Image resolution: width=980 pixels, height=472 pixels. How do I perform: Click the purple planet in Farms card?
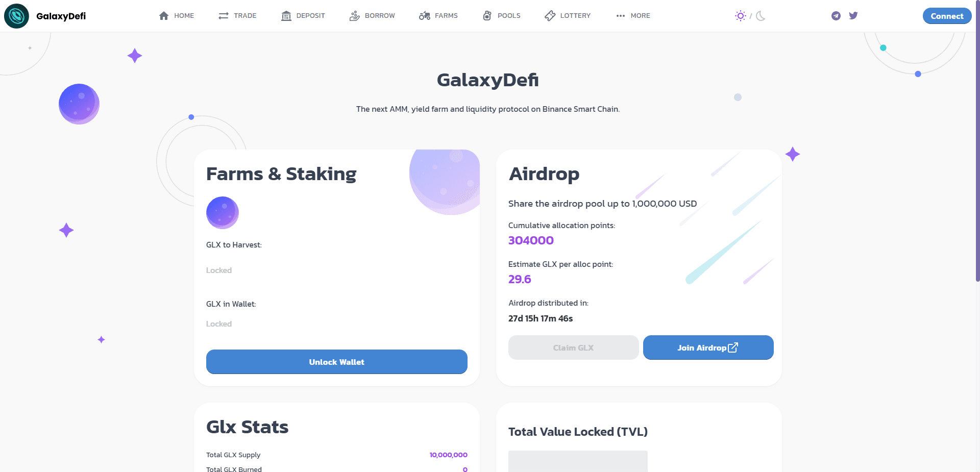tap(223, 212)
